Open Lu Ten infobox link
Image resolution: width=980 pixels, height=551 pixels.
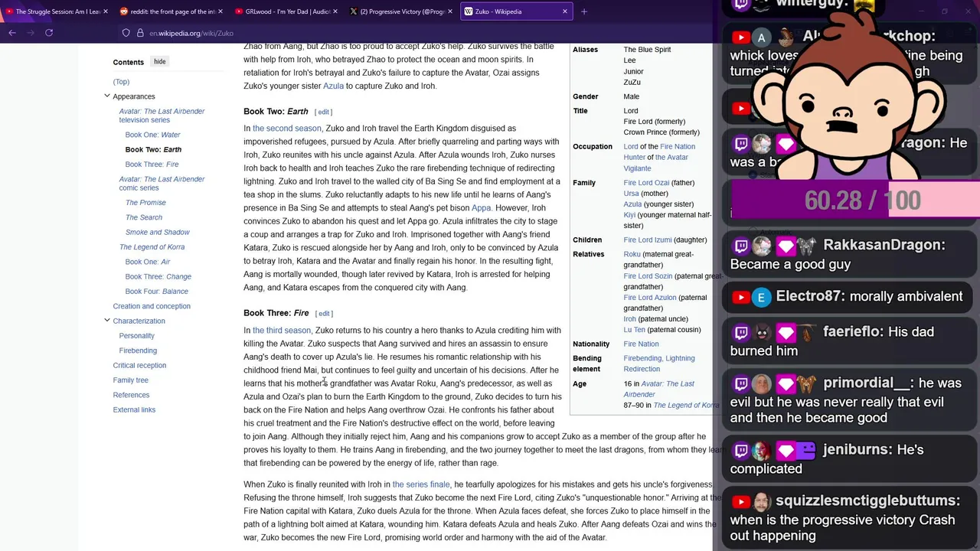coord(634,330)
